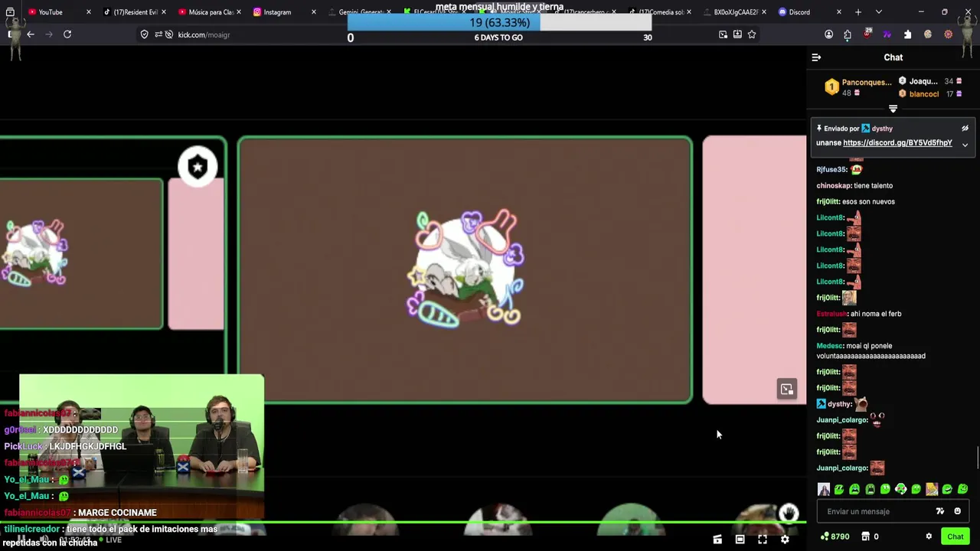The width and height of the screenshot is (980, 551).
Task: Click the star badge above the pink card
Action: coord(198,167)
